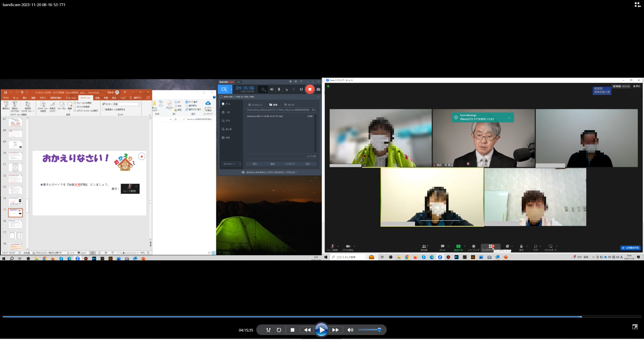Mute the media player's speaker icon
This screenshot has width=644, height=340.
(x=350, y=330)
